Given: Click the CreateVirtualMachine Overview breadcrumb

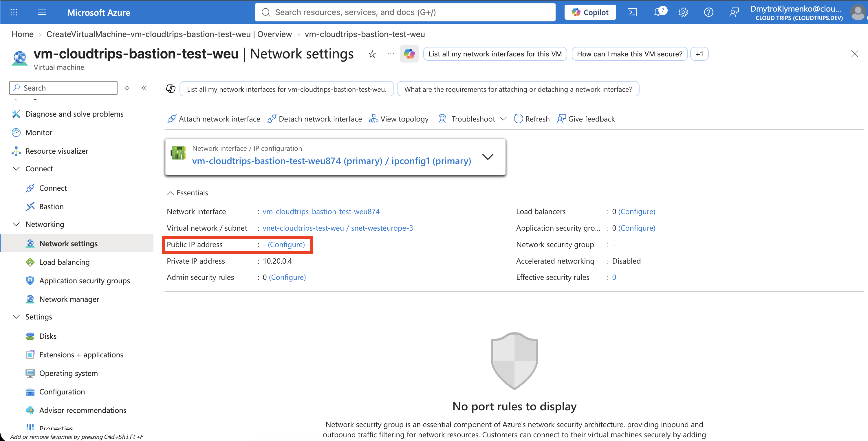Looking at the screenshot, I should click(x=169, y=34).
